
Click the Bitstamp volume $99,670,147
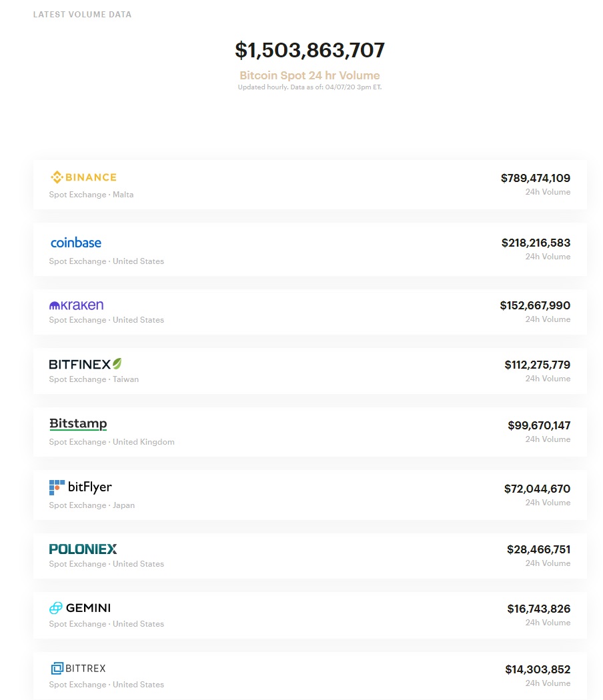[539, 425]
